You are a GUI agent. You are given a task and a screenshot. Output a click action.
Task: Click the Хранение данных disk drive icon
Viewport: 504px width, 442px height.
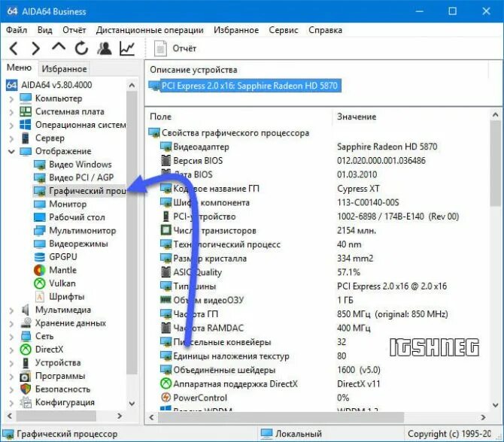(x=26, y=322)
